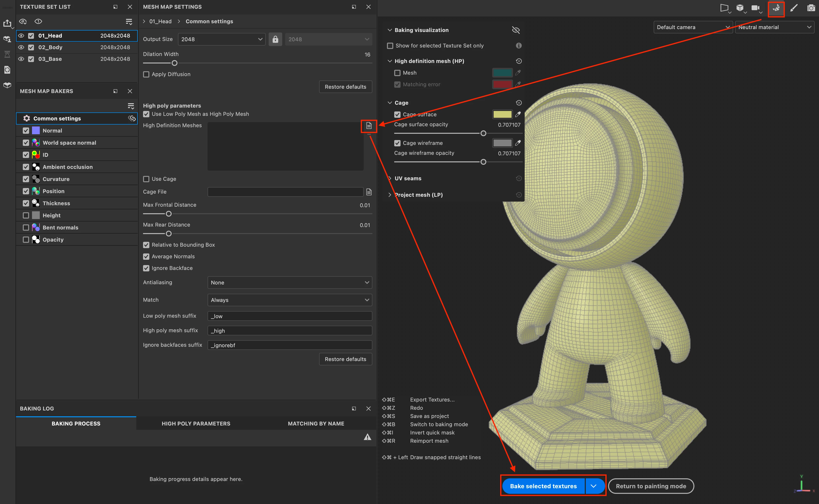Click the Output Size lock icon
The width and height of the screenshot is (819, 504).
[275, 39]
